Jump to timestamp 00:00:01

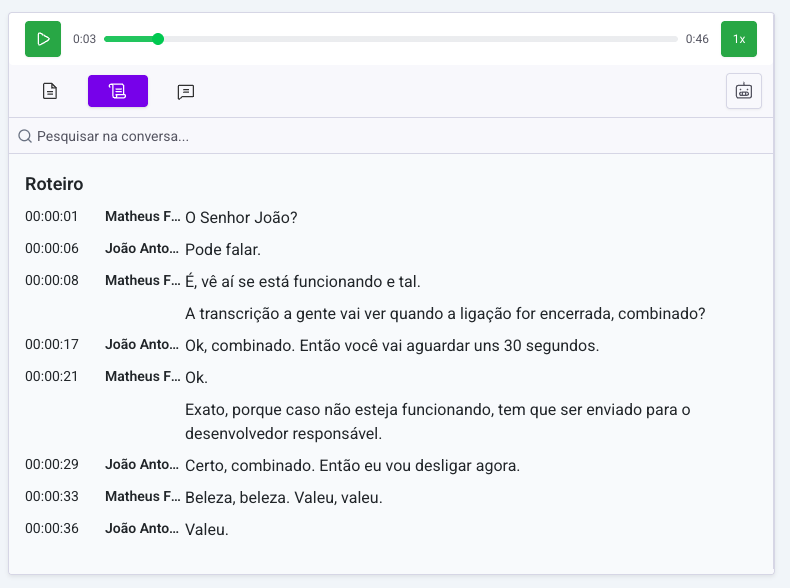[x=52, y=217]
